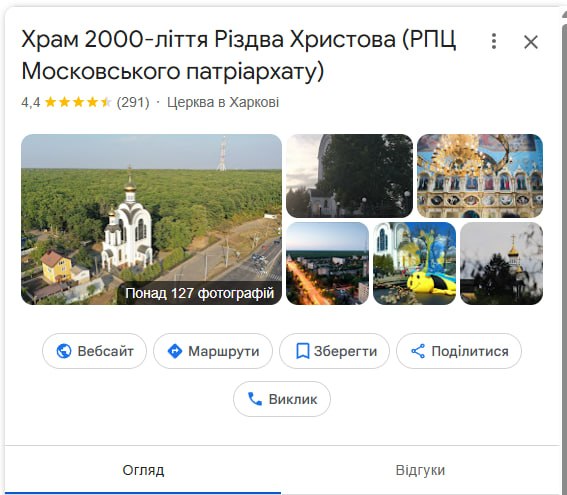Screen dimensions: 567x495
Task: Share the place via Поділитися
Action: click(459, 351)
